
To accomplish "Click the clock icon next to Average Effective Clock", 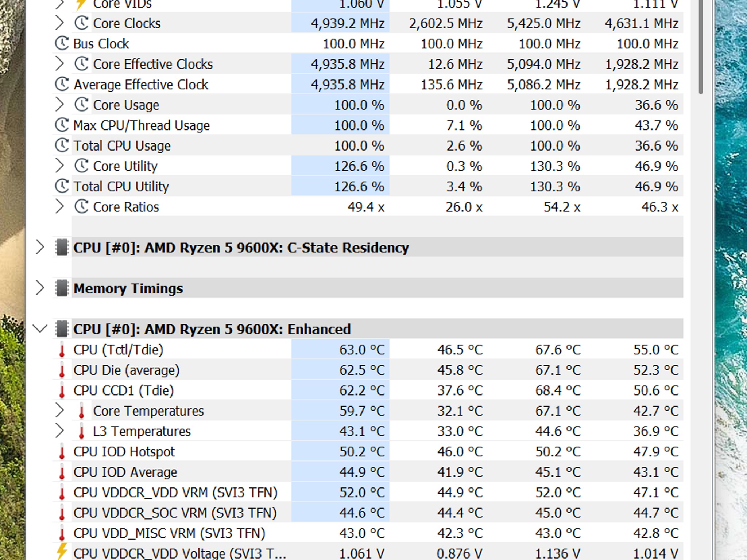I will pyautogui.click(x=62, y=84).
